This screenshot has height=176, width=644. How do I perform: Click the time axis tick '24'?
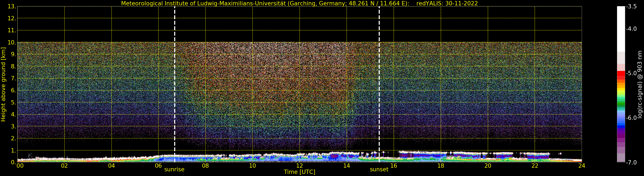582,166
